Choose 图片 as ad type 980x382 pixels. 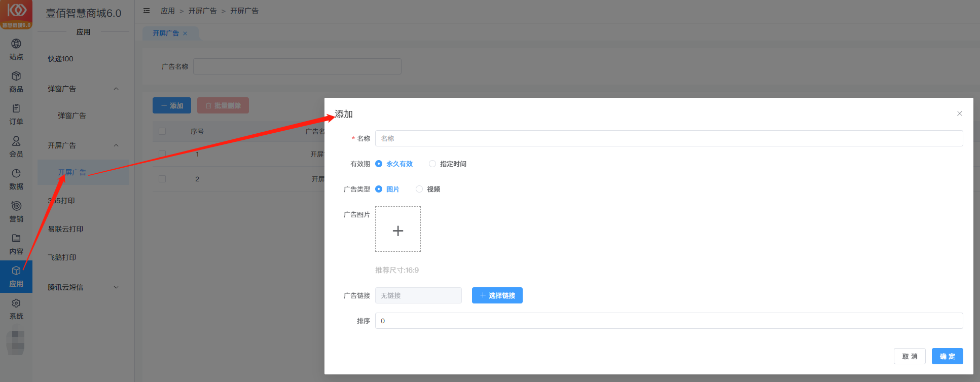click(x=387, y=189)
